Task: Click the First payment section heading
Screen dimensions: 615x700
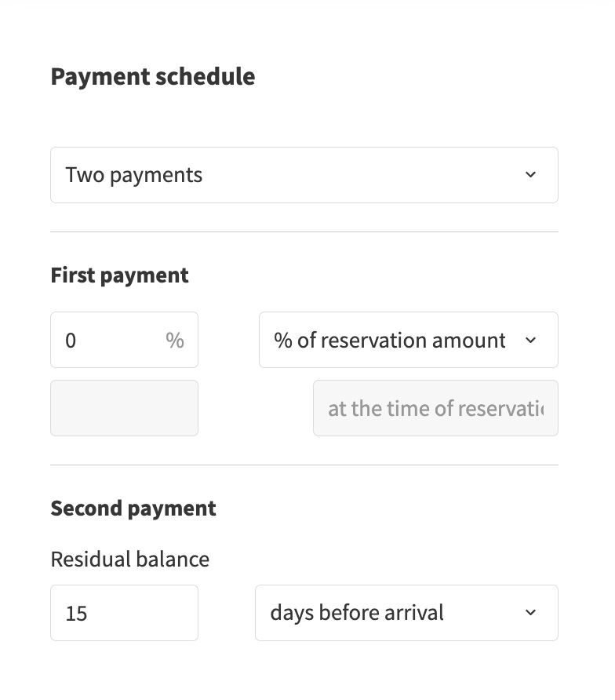Action: [119, 275]
